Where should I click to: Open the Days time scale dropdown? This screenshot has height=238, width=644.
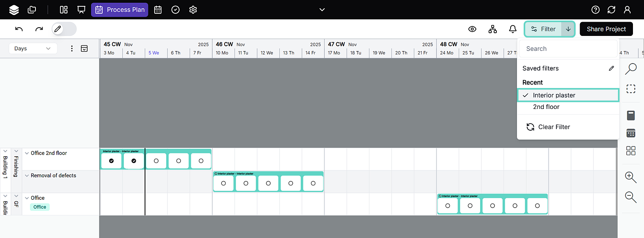pyautogui.click(x=33, y=49)
